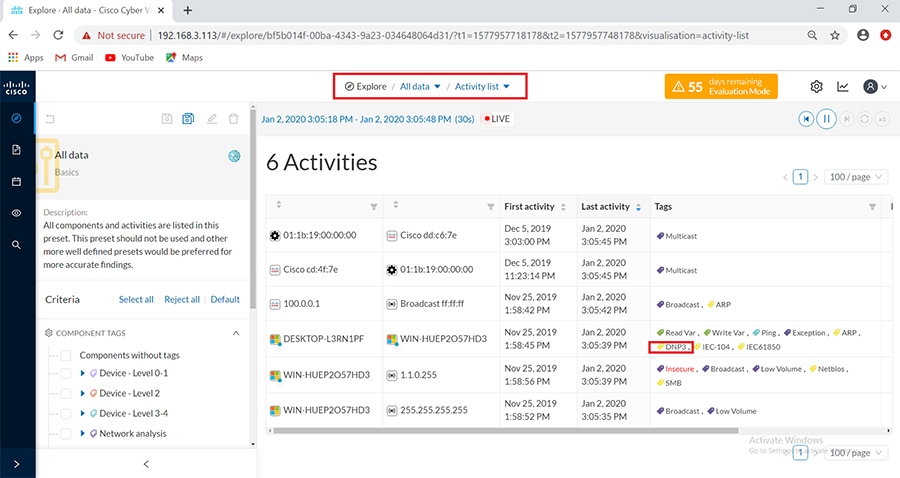Open the Monitor eye icon in sidebar
This screenshot has height=478, width=900.
point(16,213)
